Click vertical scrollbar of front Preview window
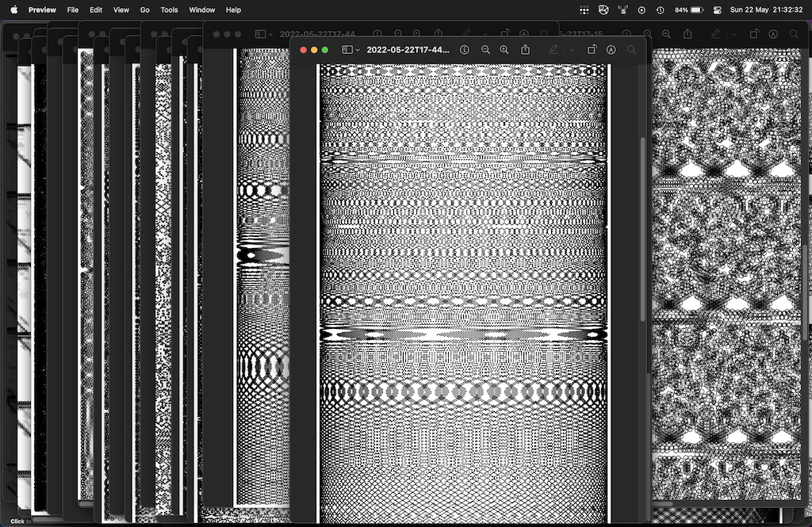Screen dimensions: 812x527 pyautogui.click(x=643, y=230)
